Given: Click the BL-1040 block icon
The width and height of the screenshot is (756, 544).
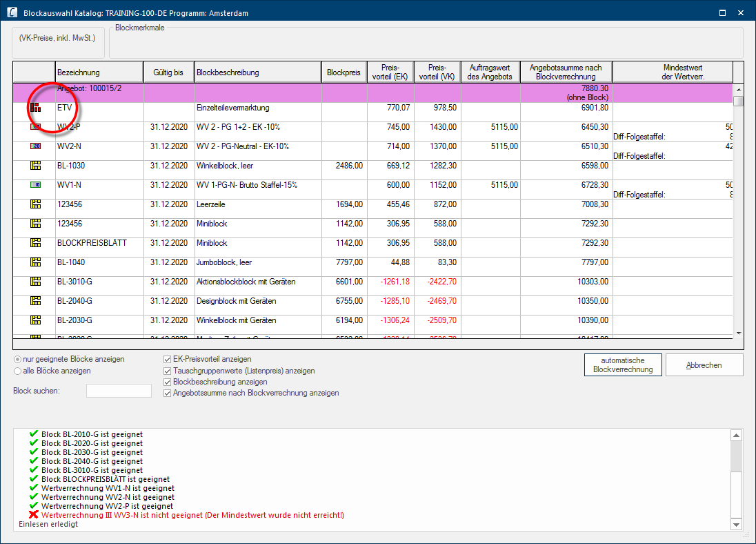Looking at the screenshot, I should [35, 262].
